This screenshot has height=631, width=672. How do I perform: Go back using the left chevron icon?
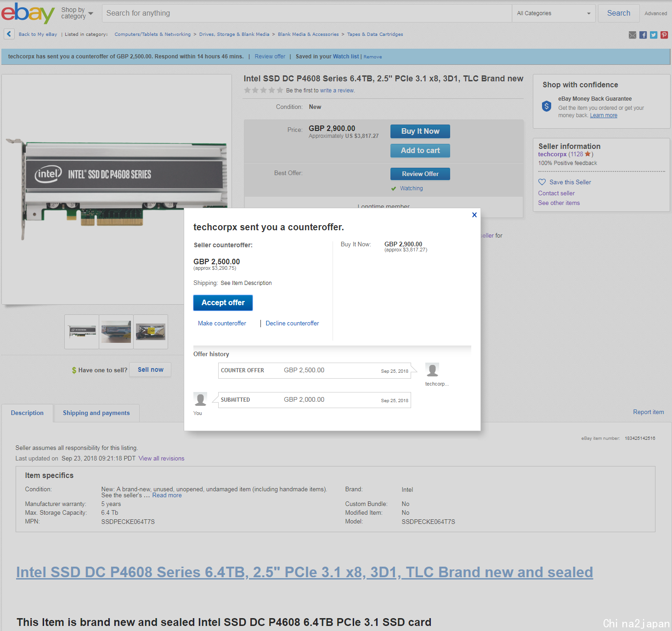[x=9, y=34]
